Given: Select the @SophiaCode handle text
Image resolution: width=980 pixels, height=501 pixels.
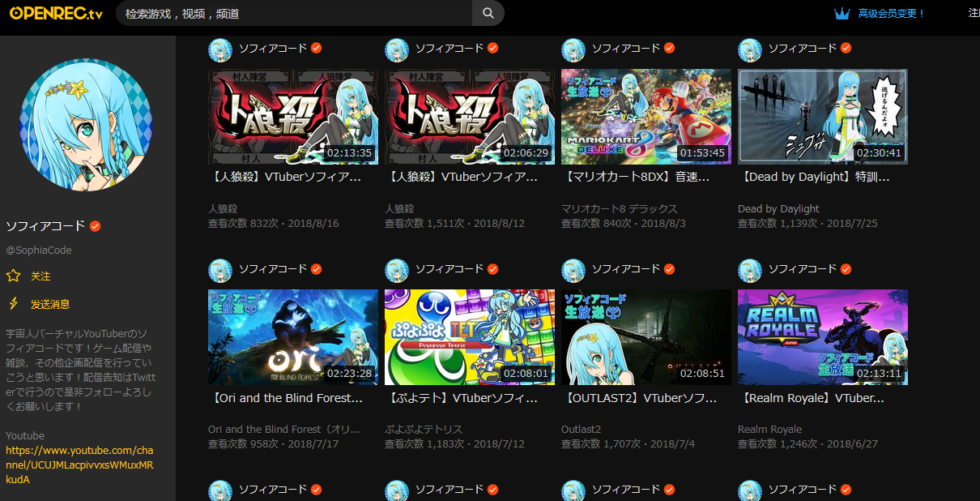Looking at the screenshot, I should (39, 250).
